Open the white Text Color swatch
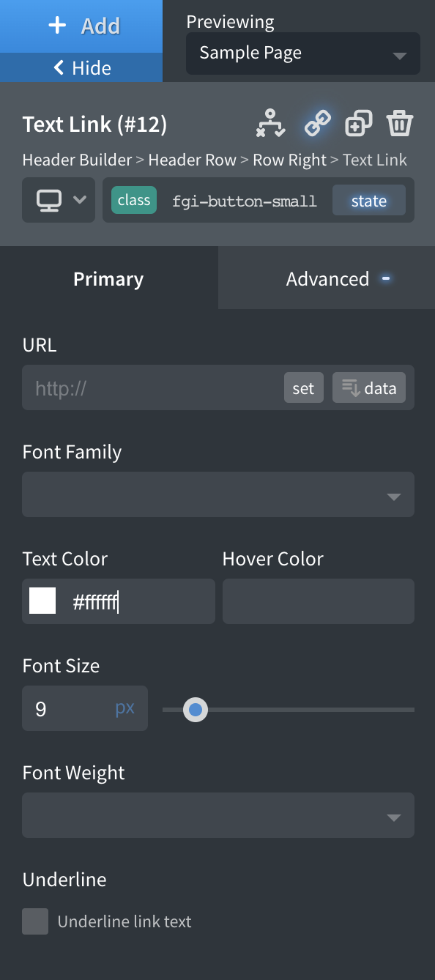Viewport: 435px width, 980px height. tap(42, 601)
